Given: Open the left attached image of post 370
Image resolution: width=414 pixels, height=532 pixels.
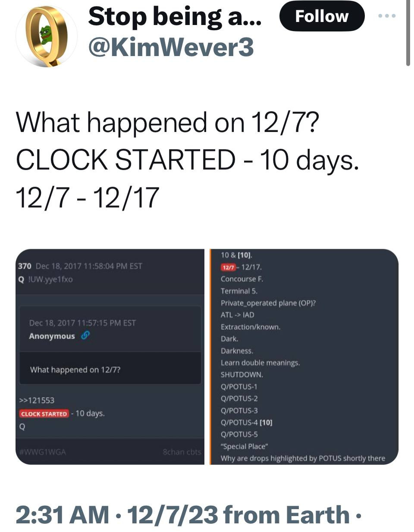Looking at the screenshot, I should [110, 356].
